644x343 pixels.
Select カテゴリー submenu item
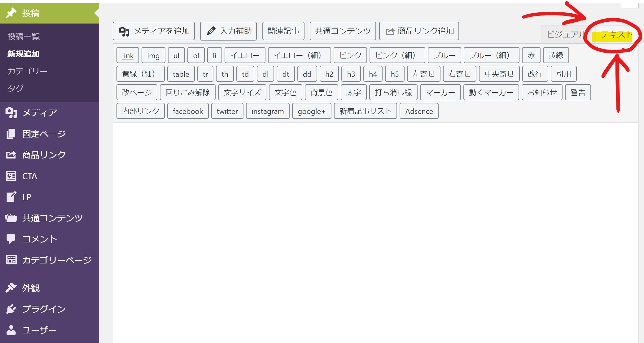pos(27,71)
